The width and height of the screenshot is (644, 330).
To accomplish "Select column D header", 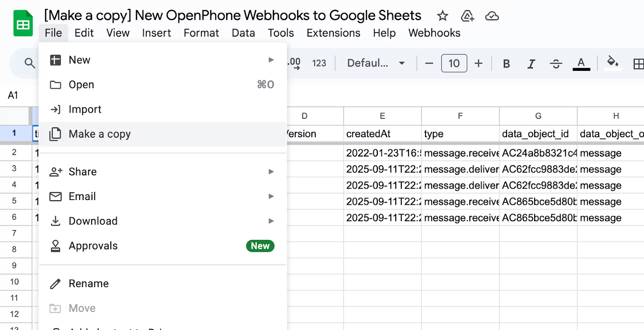I will point(315,116).
